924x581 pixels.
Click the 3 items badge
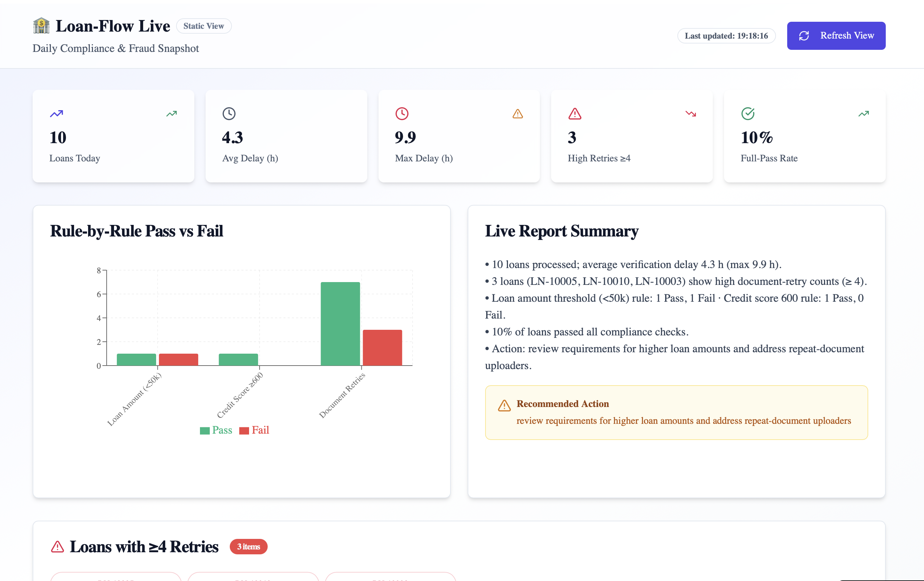(248, 547)
